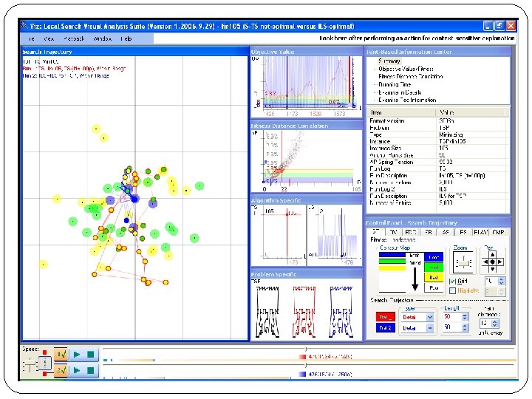Image resolution: width=532 pixels, height=399 pixels.
Task: Click the Fitness Distance Correlation scatter plot
Action: pyautogui.click(x=307, y=161)
